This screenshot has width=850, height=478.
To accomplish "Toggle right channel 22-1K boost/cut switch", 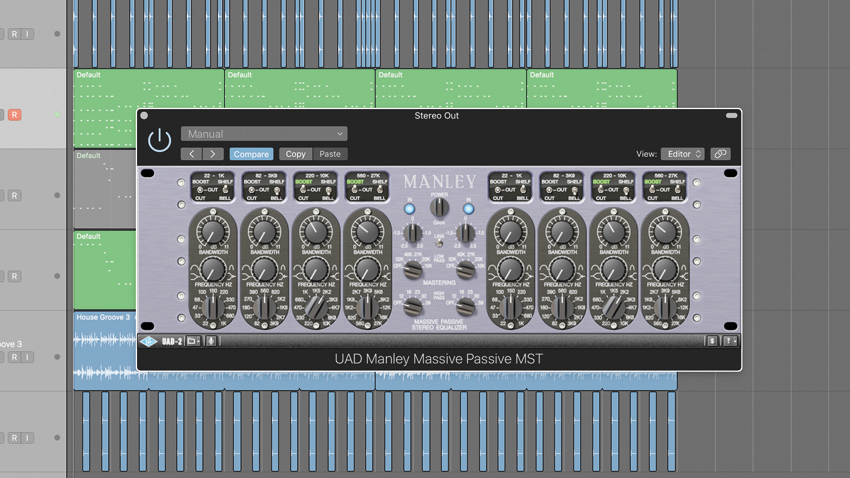I will tap(498, 190).
